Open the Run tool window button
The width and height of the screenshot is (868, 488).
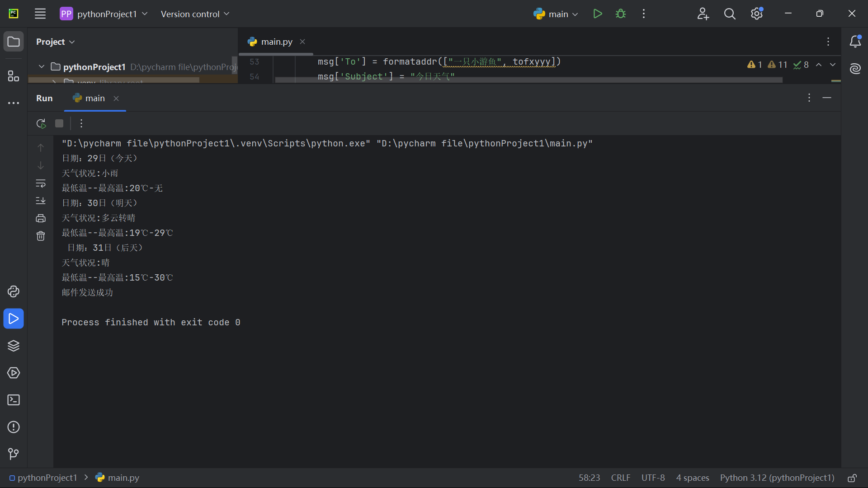coord(14,319)
